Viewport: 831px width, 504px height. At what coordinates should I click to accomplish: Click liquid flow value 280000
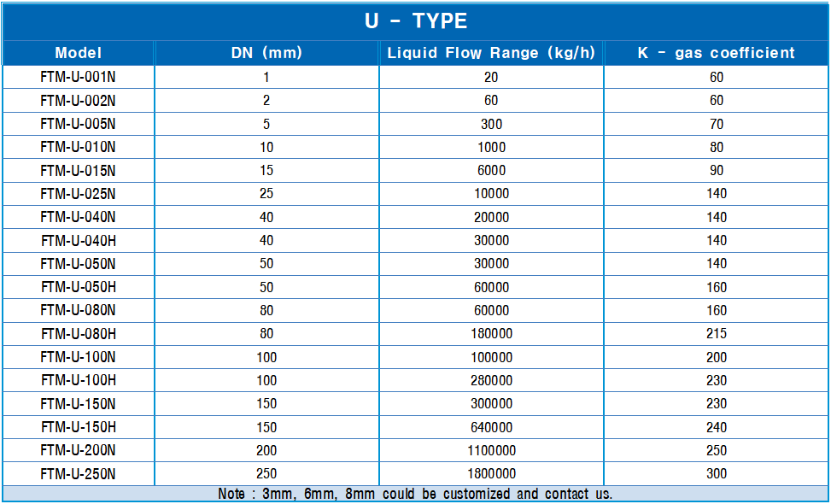tap(491, 380)
